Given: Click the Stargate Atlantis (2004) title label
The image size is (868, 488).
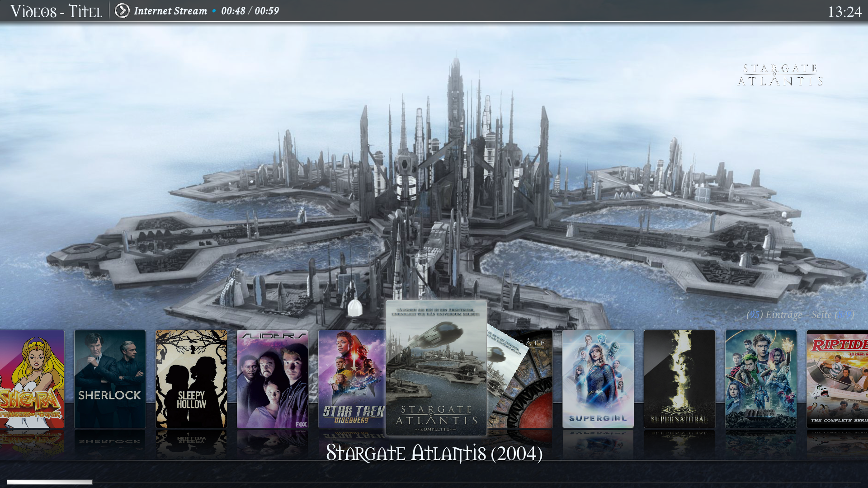Looking at the screenshot, I should coord(434,453).
